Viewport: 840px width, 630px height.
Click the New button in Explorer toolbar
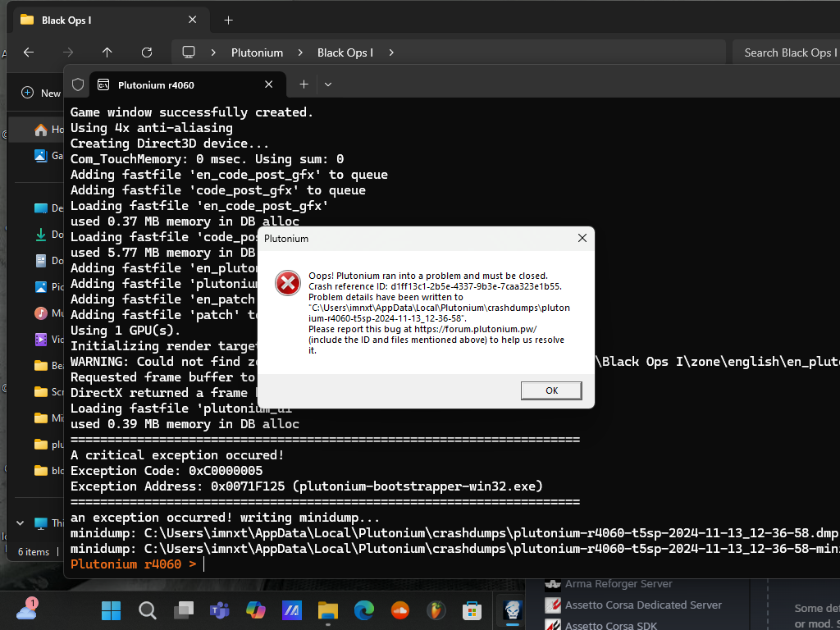click(x=41, y=93)
